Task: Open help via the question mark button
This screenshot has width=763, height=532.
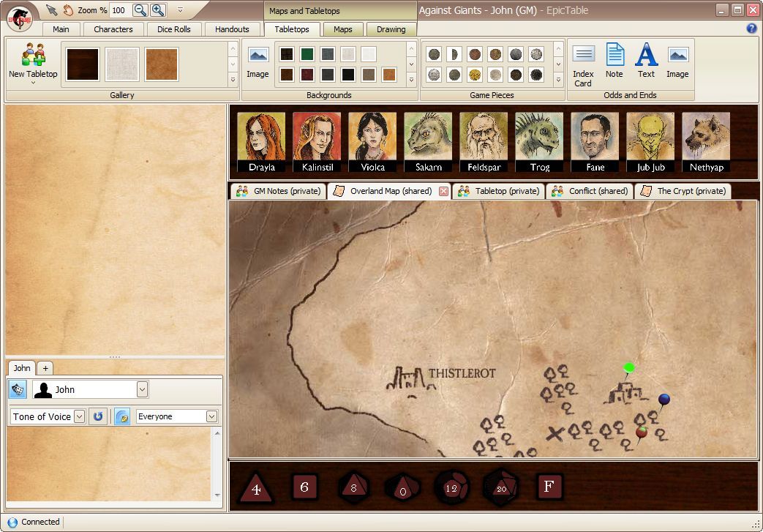Action: [x=753, y=28]
